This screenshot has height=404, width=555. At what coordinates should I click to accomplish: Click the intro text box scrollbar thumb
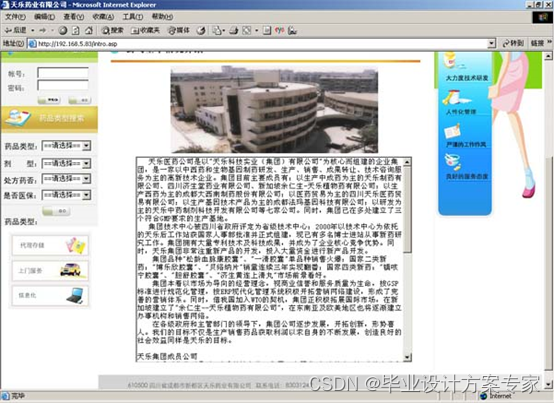tap(407, 209)
